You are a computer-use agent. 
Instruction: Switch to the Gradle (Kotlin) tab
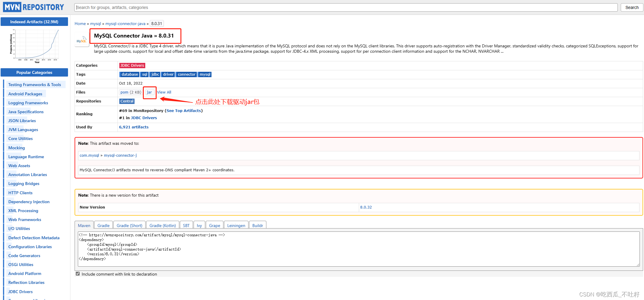click(x=163, y=226)
